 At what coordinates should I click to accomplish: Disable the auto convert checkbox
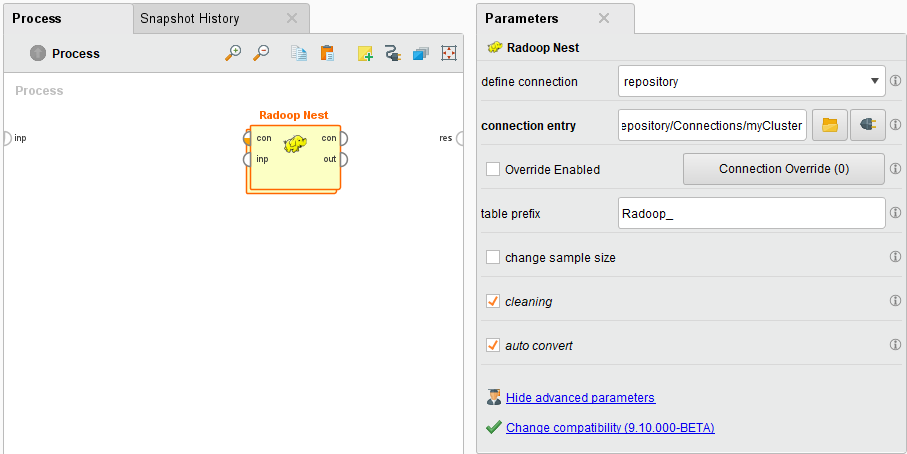(493, 345)
